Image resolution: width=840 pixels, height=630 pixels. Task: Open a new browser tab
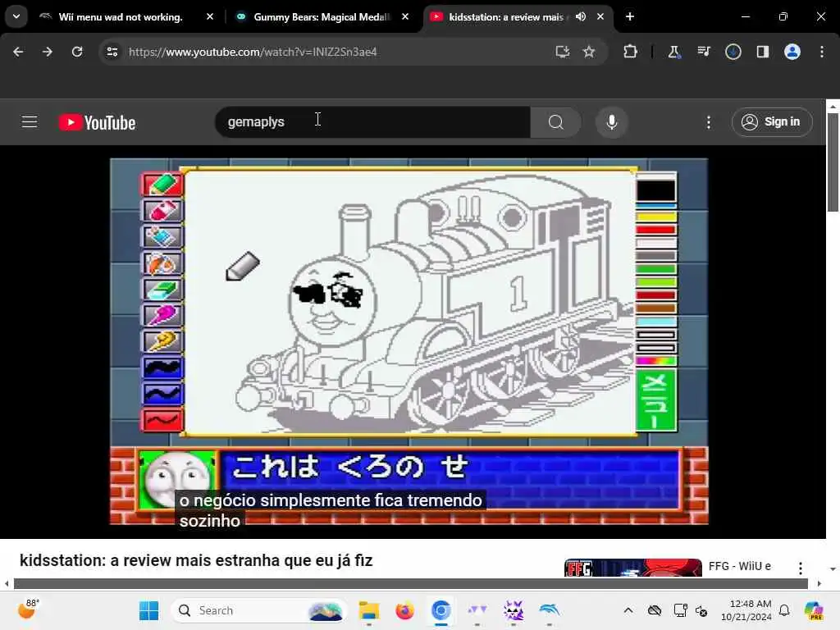click(x=630, y=16)
